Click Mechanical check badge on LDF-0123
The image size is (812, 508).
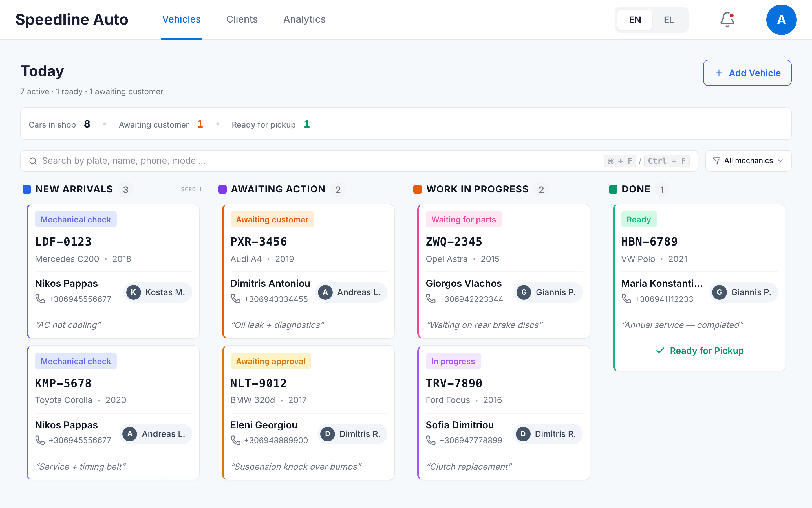[x=76, y=219]
